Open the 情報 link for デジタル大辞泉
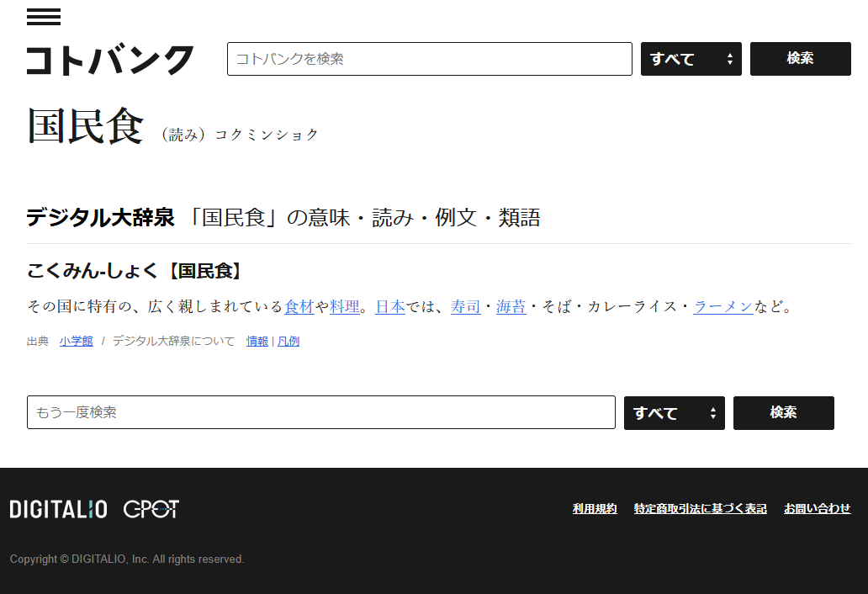 pos(257,342)
